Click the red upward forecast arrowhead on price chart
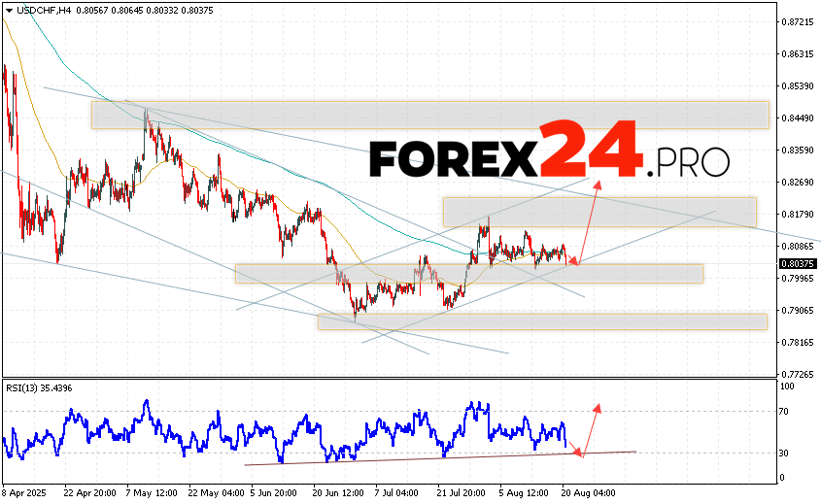This screenshot has width=821, height=504. point(598,185)
